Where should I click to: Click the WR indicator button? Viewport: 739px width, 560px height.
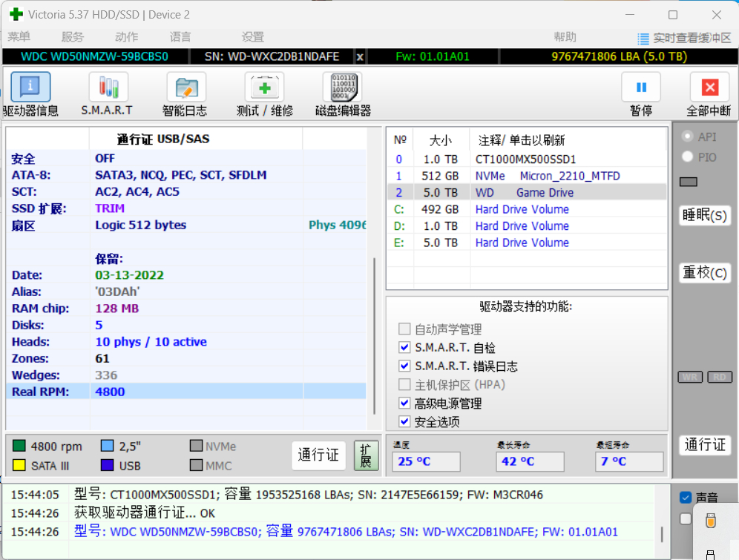click(x=690, y=377)
